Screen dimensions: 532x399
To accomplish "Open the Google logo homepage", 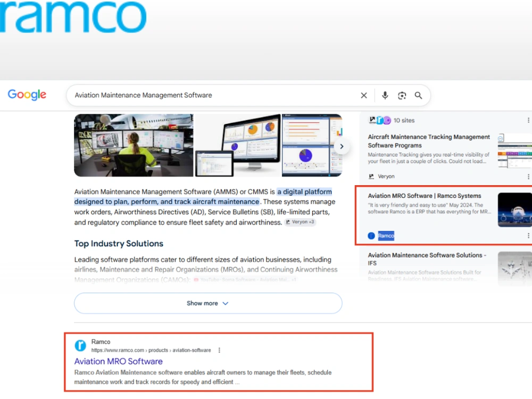I will (x=27, y=95).
